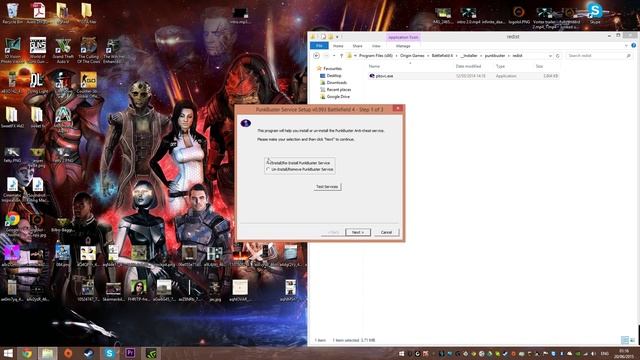
Task: Open Skype from the taskbar
Action: tap(109, 353)
